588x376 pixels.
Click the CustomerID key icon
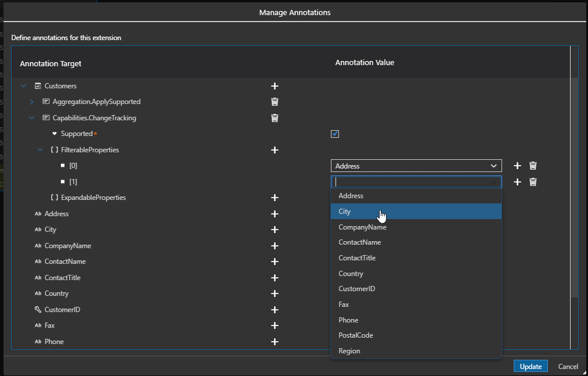pyautogui.click(x=38, y=309)
